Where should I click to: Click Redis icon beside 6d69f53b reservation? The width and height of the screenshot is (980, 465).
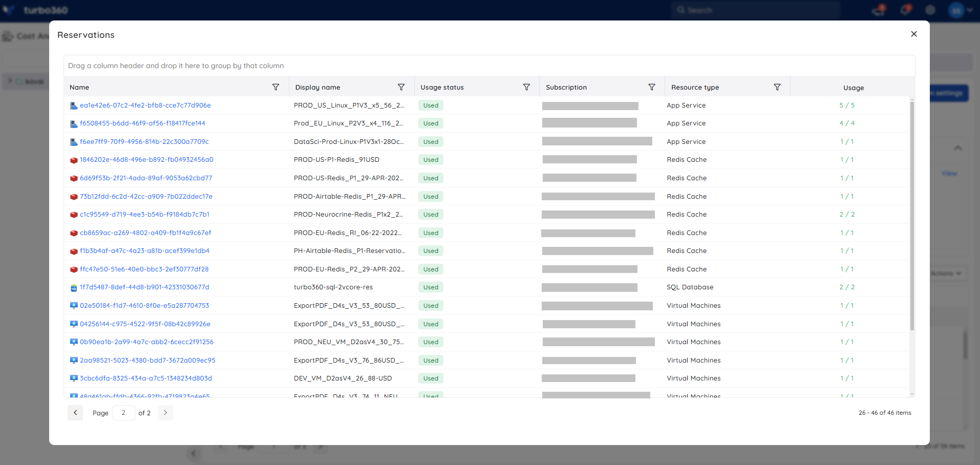coord(74,178)
